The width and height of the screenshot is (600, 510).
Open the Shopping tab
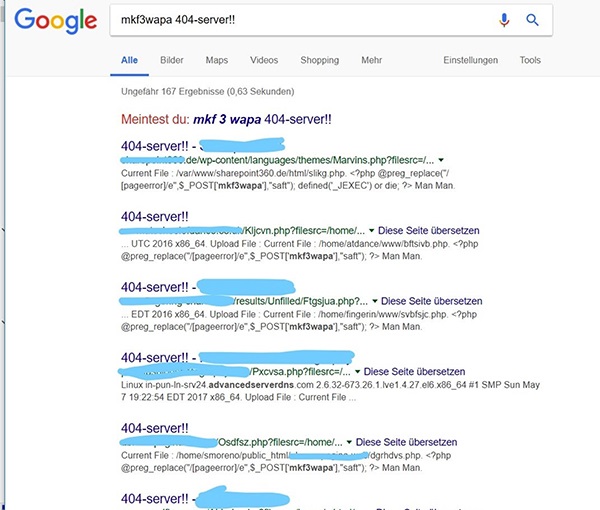[x=320, y=60]
